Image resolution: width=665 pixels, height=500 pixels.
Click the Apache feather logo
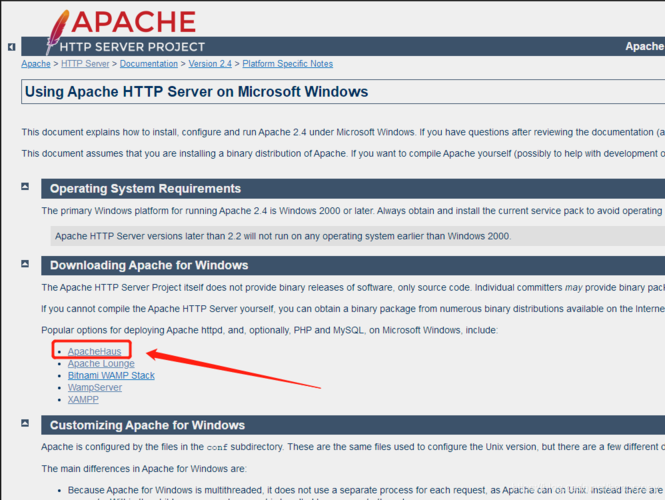(x=57, y=32)
